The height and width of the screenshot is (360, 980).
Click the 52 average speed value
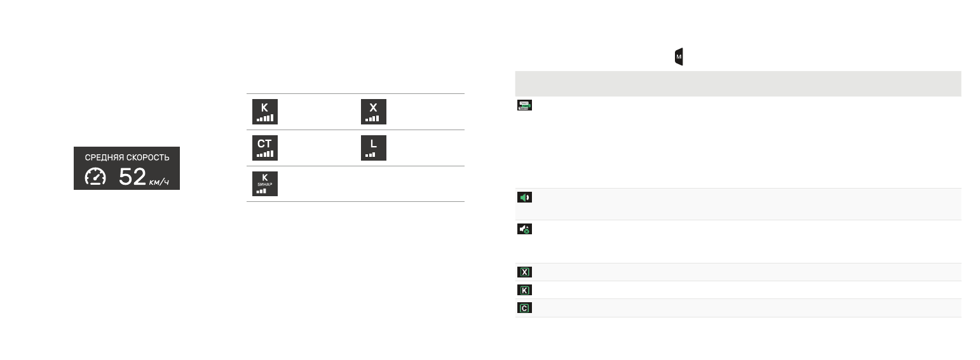[132, 177]
